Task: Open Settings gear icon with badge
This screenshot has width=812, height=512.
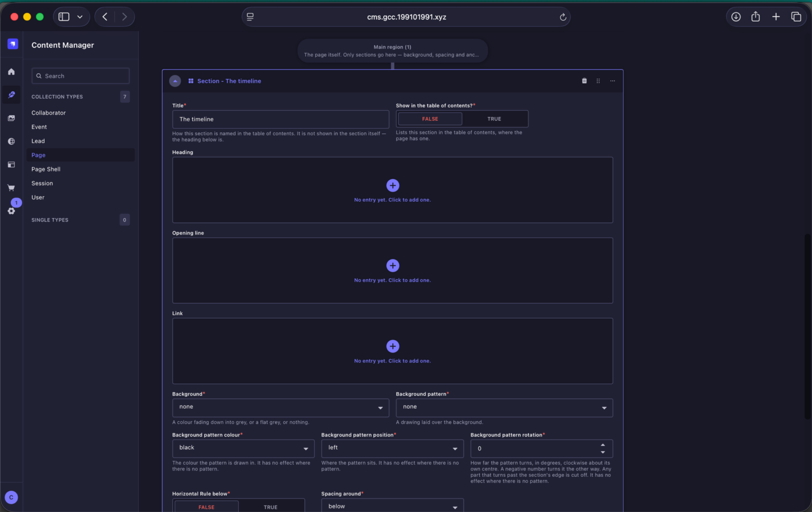Action: (x=12, y=211)
